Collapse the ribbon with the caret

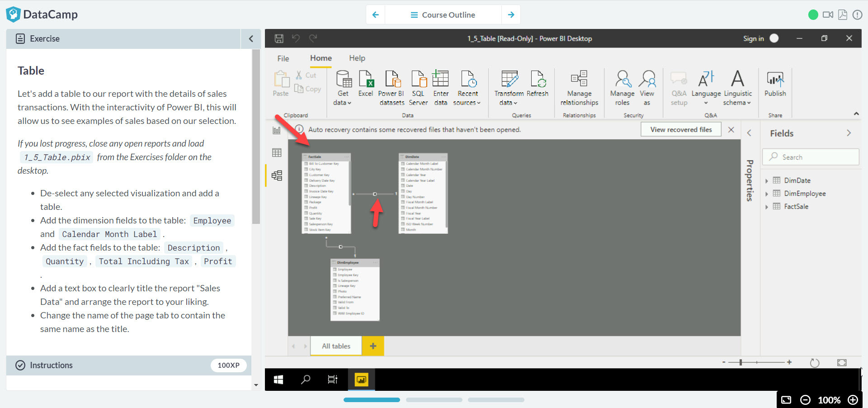tap(856, 114)
